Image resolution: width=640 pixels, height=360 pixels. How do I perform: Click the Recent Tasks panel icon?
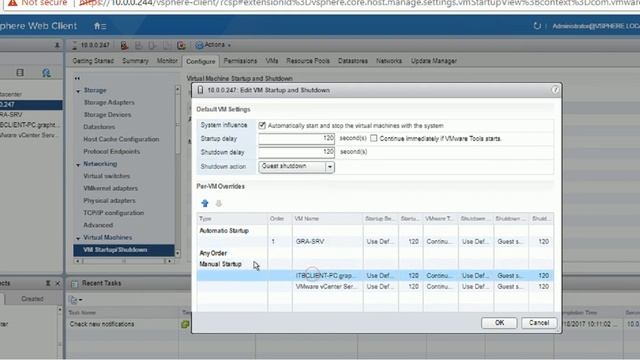74,283
